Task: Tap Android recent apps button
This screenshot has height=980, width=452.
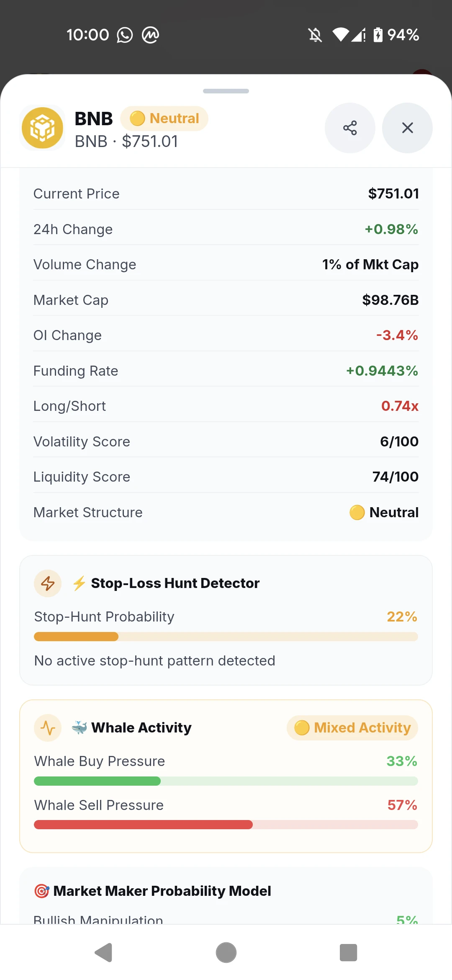Action: point(348,953)
